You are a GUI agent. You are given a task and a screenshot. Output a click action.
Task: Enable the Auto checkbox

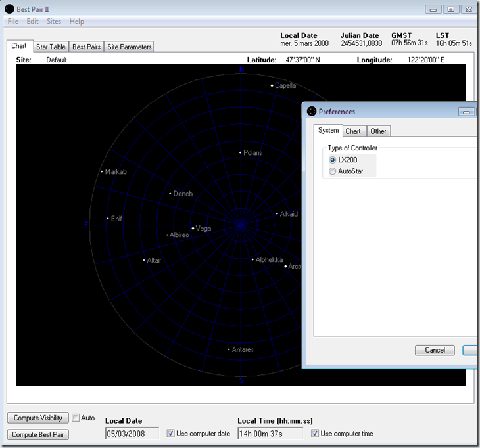pyautogui.click(x=76, y=418)
